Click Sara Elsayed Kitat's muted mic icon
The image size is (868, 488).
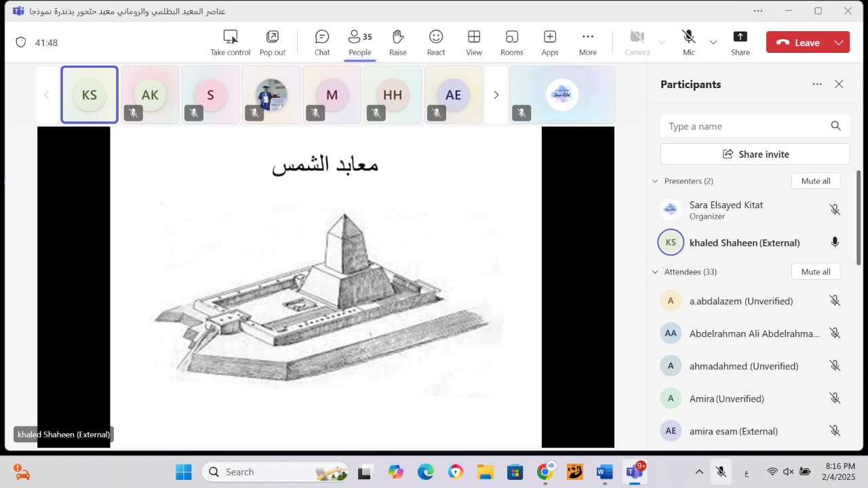pos(835,210)
